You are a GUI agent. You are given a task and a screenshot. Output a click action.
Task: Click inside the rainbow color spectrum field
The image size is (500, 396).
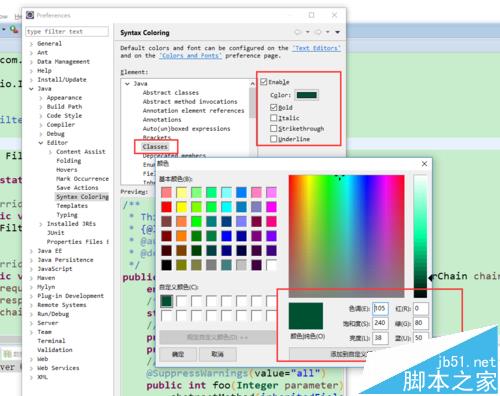[x=346, y=236]
